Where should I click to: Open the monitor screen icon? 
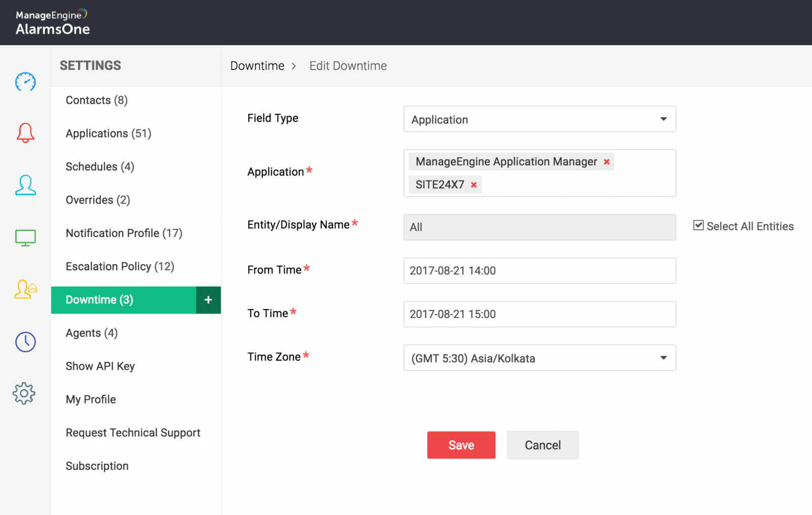coord(25,237)
